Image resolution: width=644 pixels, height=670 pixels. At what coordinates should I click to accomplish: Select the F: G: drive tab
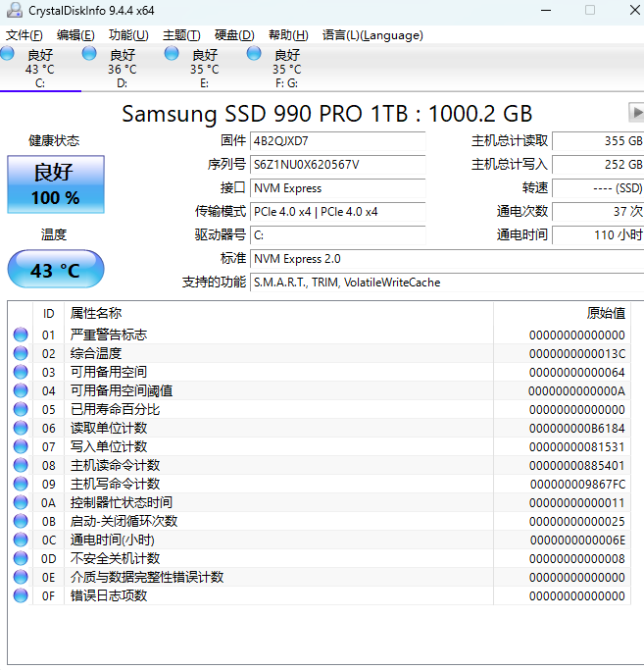[x=287, y=69]
